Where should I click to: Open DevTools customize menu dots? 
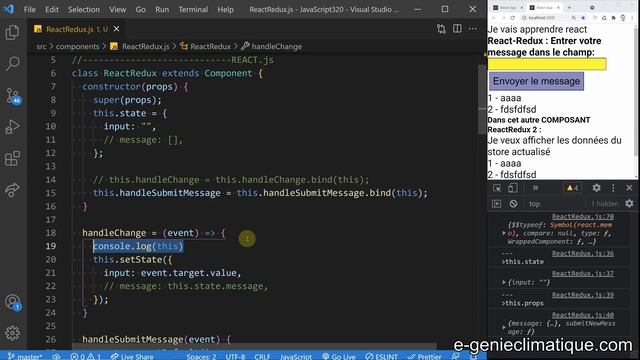(x=613, y=188)
